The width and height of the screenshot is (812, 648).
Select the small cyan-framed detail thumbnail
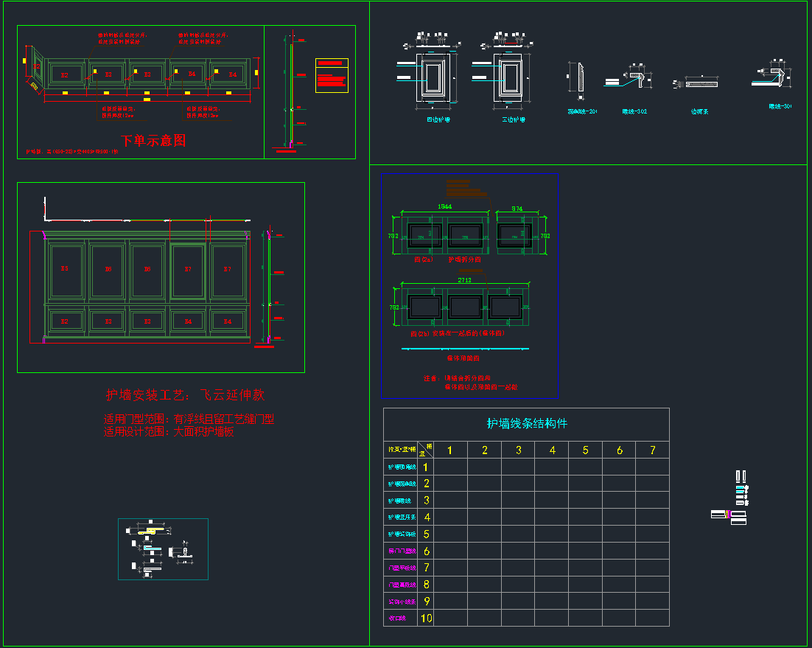pos(163,549)
